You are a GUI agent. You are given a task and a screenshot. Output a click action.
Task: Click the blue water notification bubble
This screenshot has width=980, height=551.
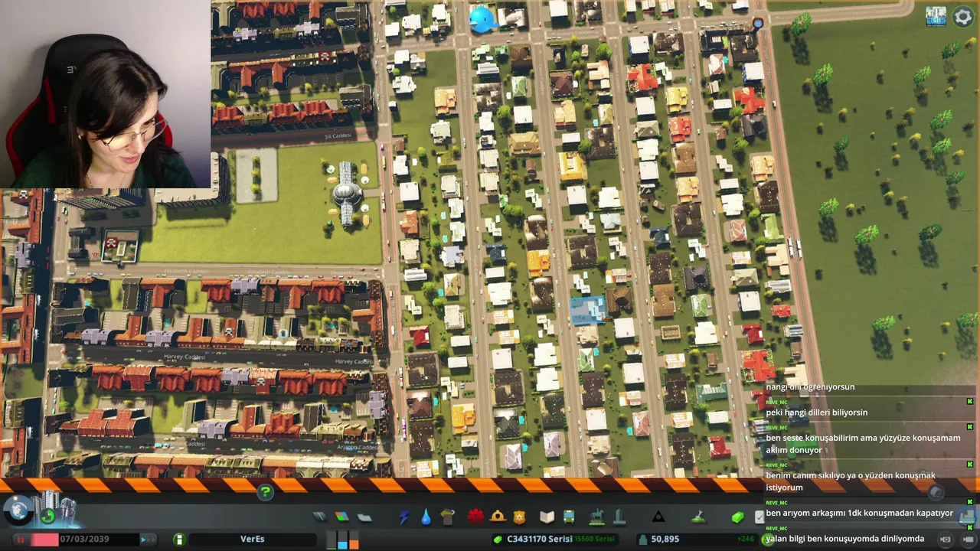pos(482,18)
